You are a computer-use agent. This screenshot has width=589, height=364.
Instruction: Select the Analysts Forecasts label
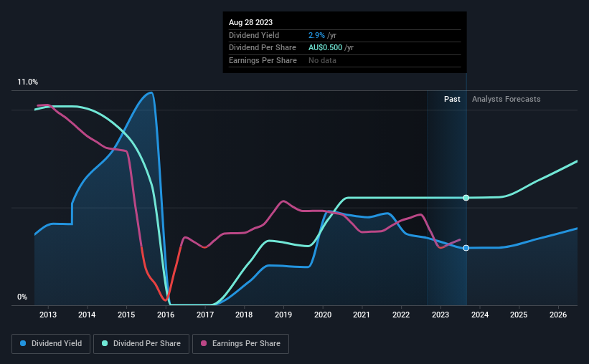[506, 99]
